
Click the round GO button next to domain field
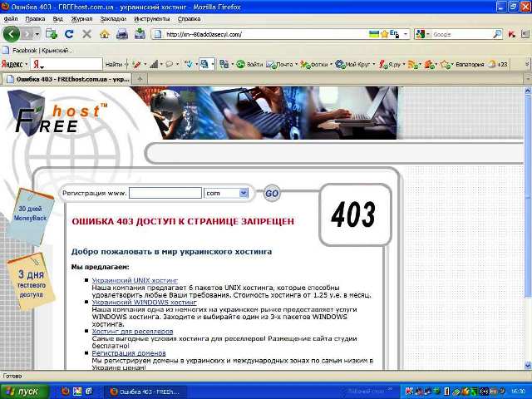click(x=272, y=194)
